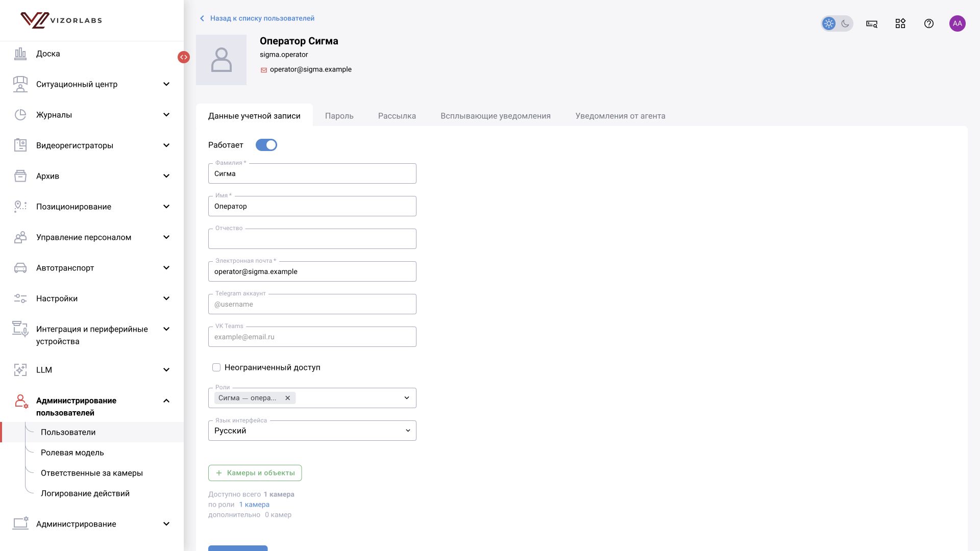Viewport: 980px width, 551px height.
Task: Click the Ситуационный центр icon
Action: (20, 84)
